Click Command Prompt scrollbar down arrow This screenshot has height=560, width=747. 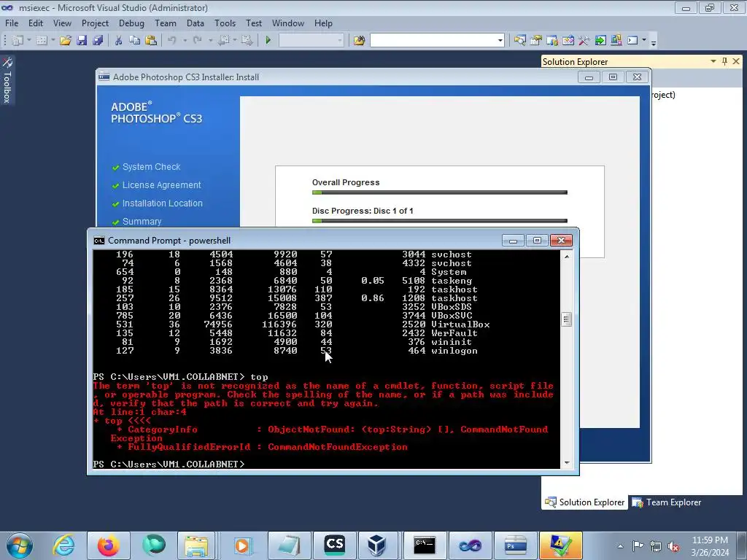tap(566, 462)
